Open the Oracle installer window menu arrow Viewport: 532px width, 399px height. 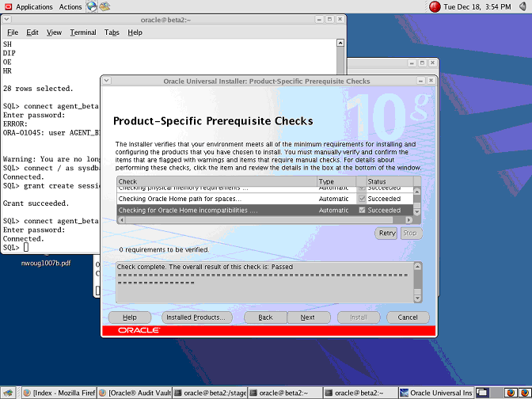107,81
